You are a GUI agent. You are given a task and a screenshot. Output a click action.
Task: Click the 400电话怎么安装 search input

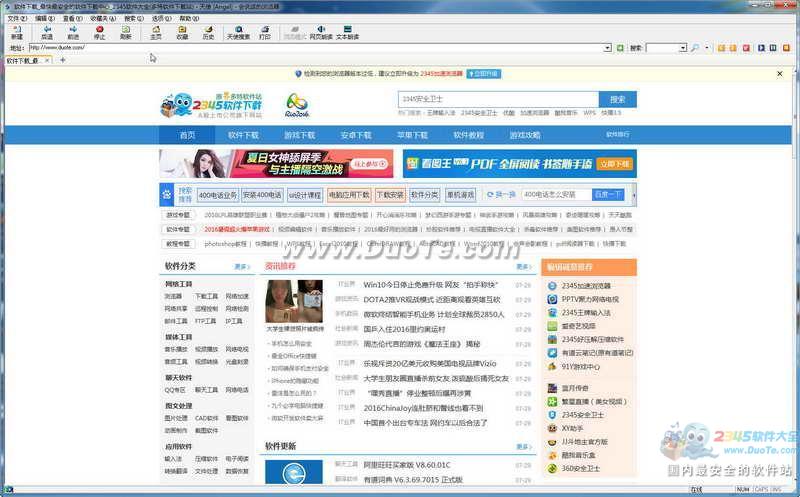557,194
